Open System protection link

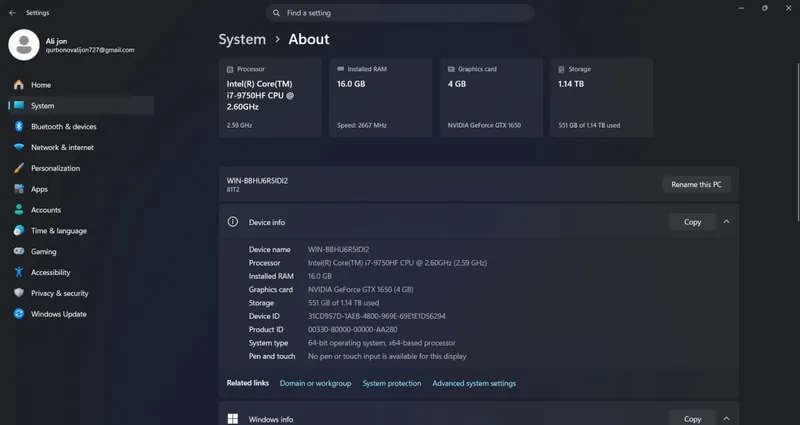point(392,383)
